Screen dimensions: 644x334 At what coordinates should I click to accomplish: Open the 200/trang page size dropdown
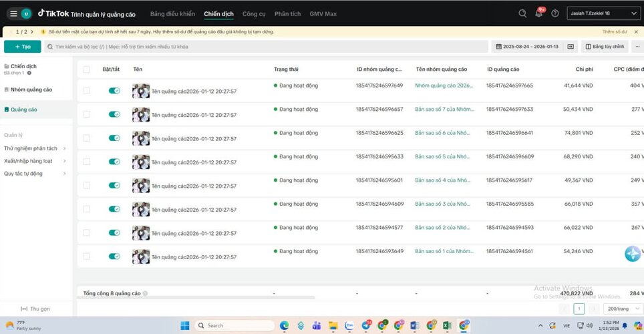click(622, 309)
